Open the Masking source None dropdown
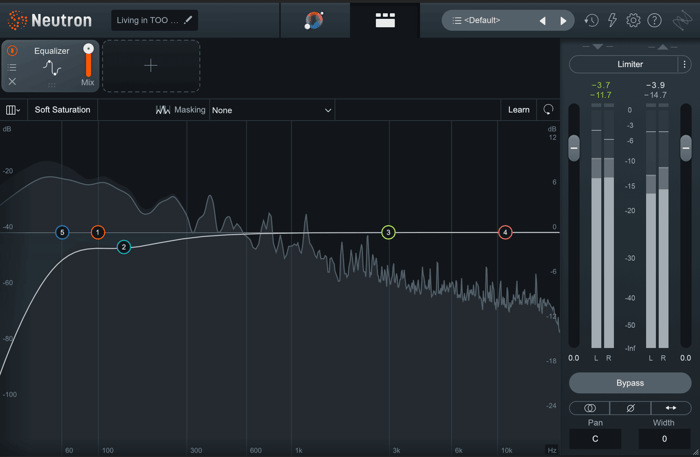The width and height of the screenshot is (700, 457). tap(271, 110)
